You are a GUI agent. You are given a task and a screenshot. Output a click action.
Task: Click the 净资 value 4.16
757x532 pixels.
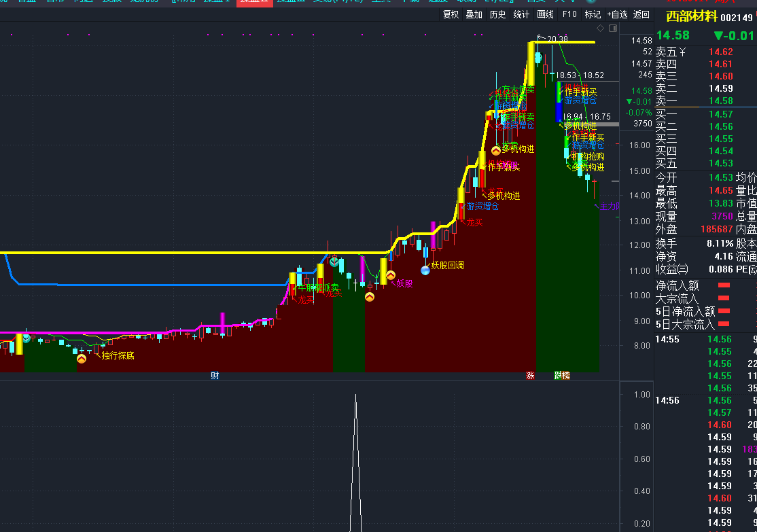tap(724, 256)
